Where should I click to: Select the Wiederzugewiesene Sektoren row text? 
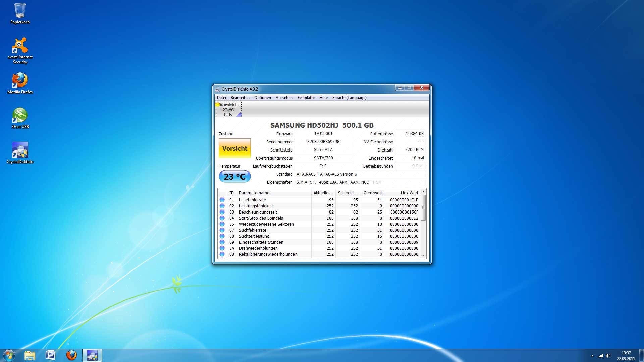(267, 224)
